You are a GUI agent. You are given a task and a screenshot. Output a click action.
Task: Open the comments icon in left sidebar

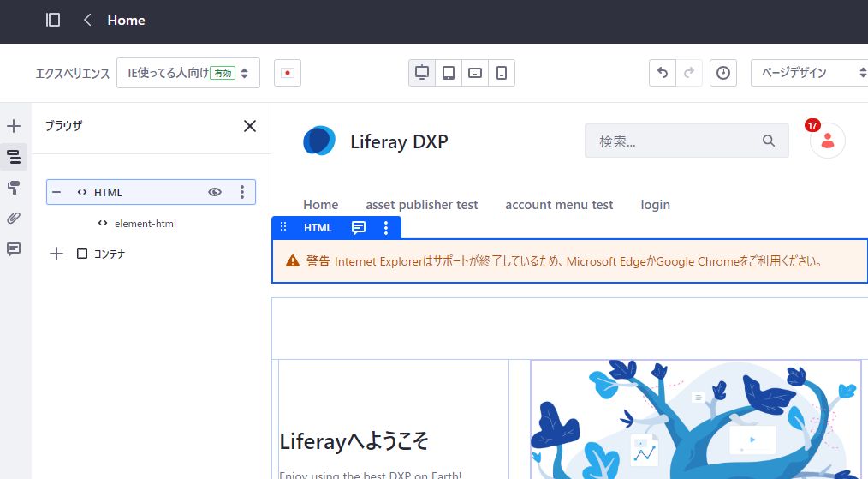point(14,248)
